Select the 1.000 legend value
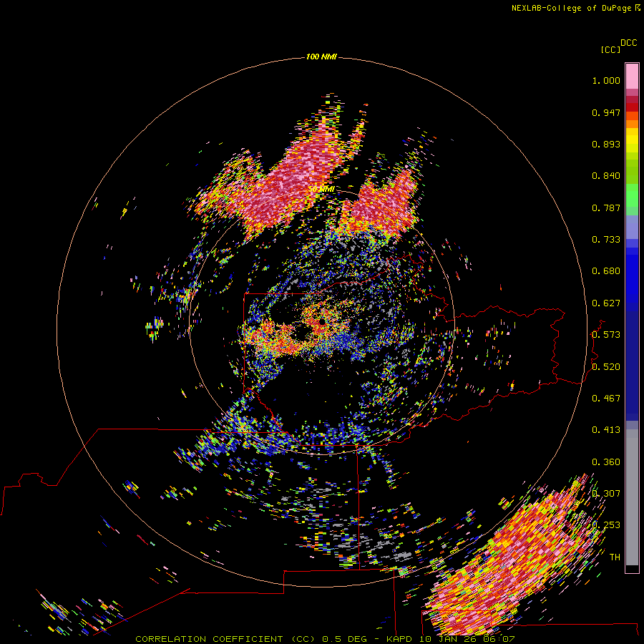Image resolution: width=644 pixels, height=644 pixels. click(606, 80)
